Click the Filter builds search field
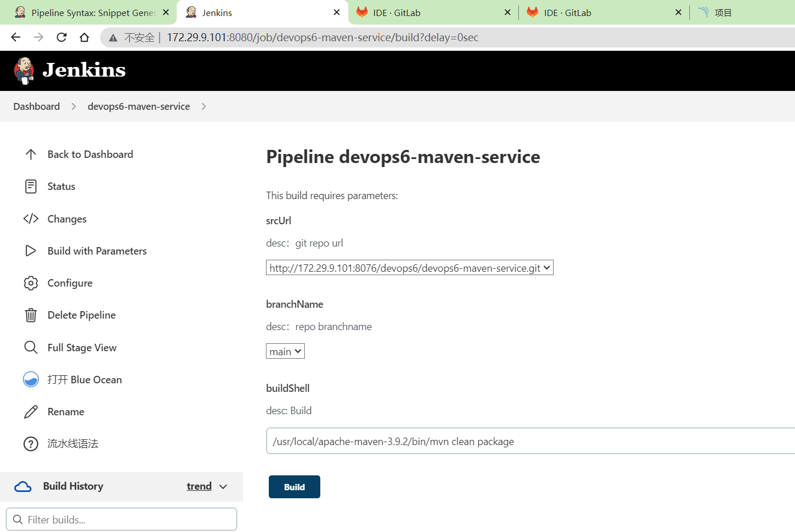795x532 pixels. [x=121, y=519]
